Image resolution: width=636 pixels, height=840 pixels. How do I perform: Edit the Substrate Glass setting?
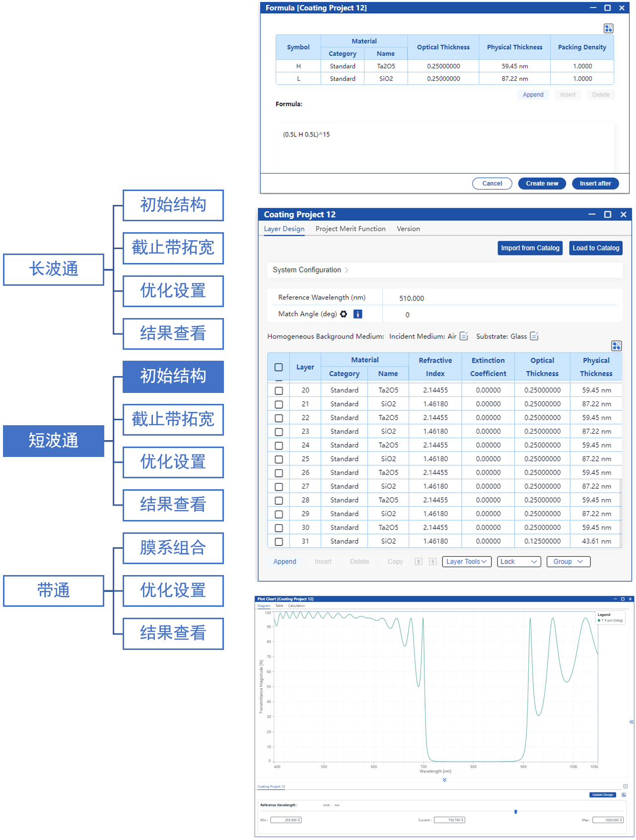[534, 336]
